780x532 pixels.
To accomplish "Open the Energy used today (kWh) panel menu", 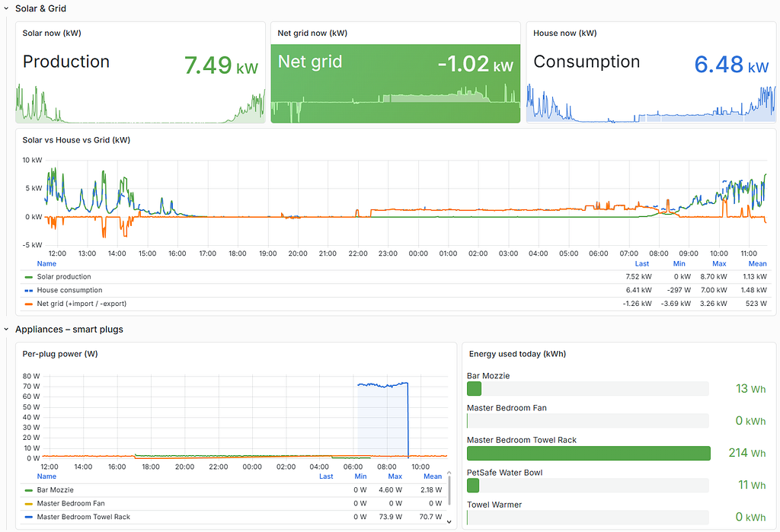I will (517, 354).
